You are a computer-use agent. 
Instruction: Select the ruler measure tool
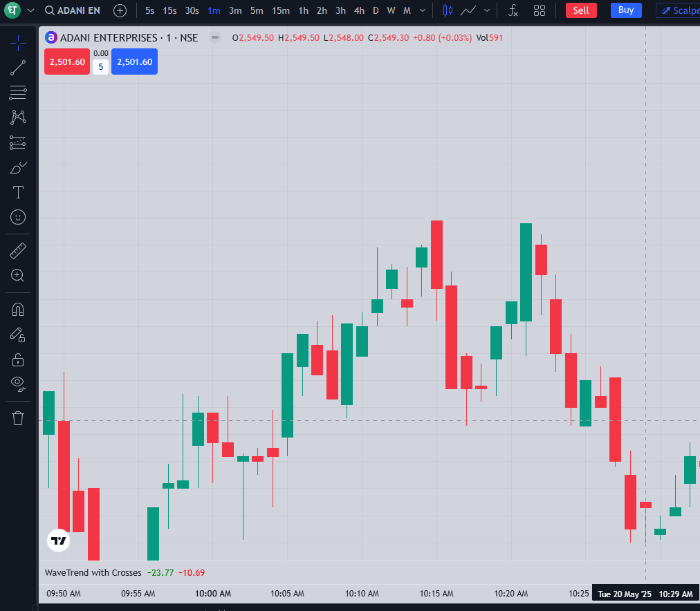(x=18, y=251)
